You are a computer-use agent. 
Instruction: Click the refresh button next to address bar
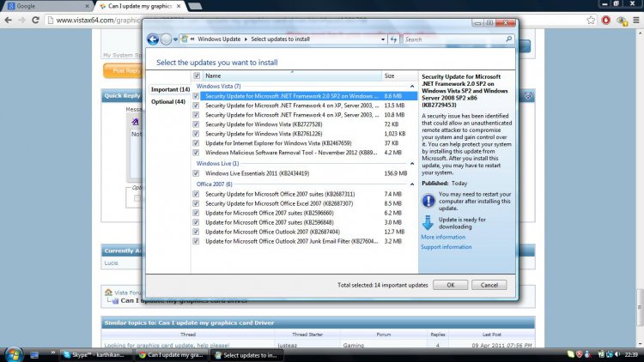[x=393, y=39]
